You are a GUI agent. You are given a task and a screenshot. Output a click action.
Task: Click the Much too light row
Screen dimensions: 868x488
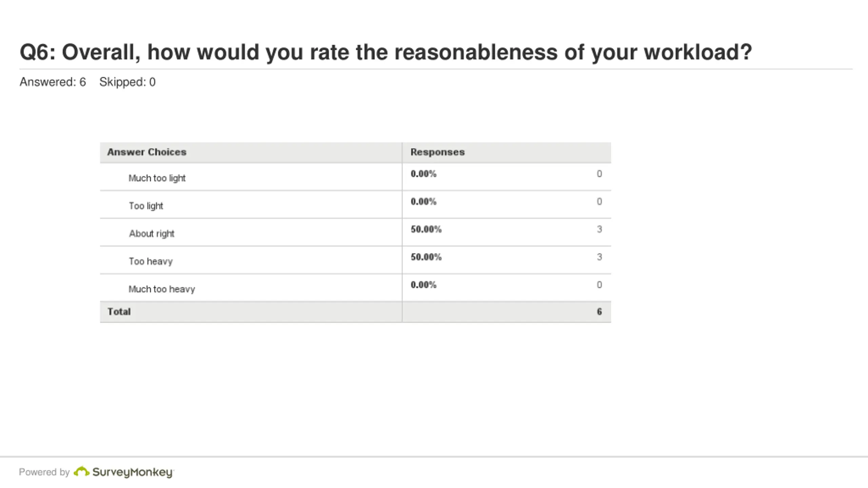(355, 177)
